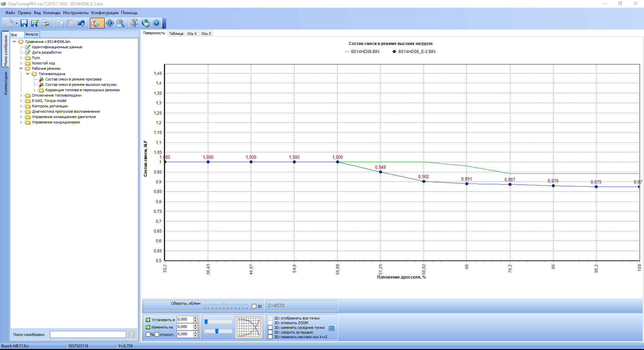The image size is (644, 350).
Task: Click the upper blue slider thumb
Action: pyautogui.click(x=206, y=322)
